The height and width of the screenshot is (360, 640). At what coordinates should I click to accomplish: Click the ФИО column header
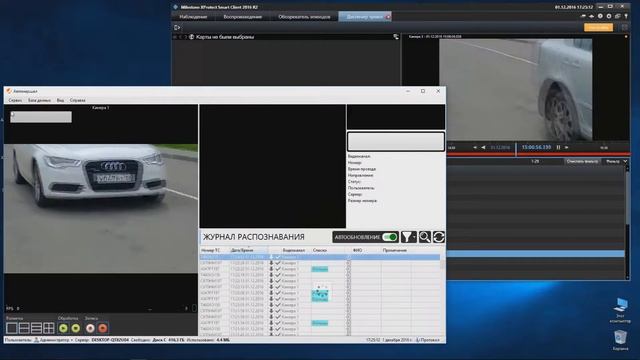(358, 250)
